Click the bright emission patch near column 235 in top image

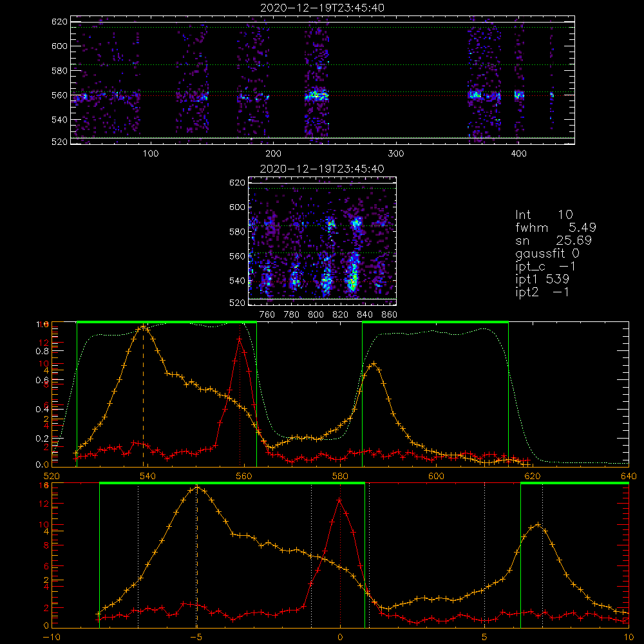click(x=317, y=96)
